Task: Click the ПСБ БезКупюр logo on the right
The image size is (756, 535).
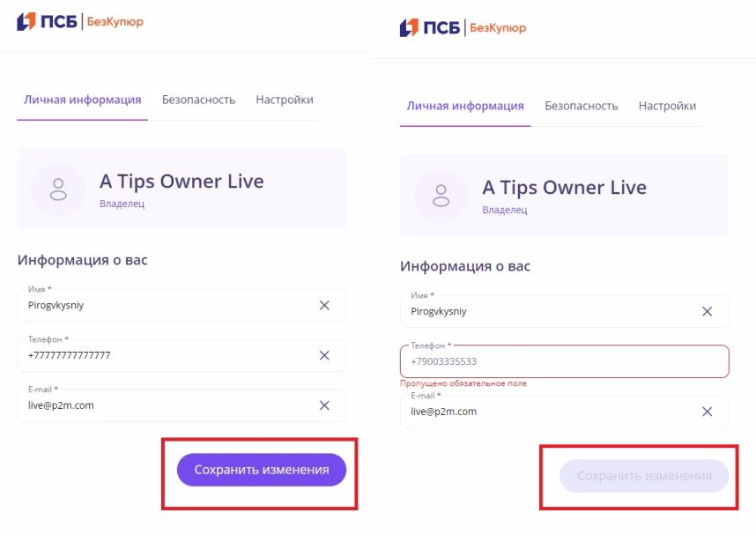Action: 463,27
